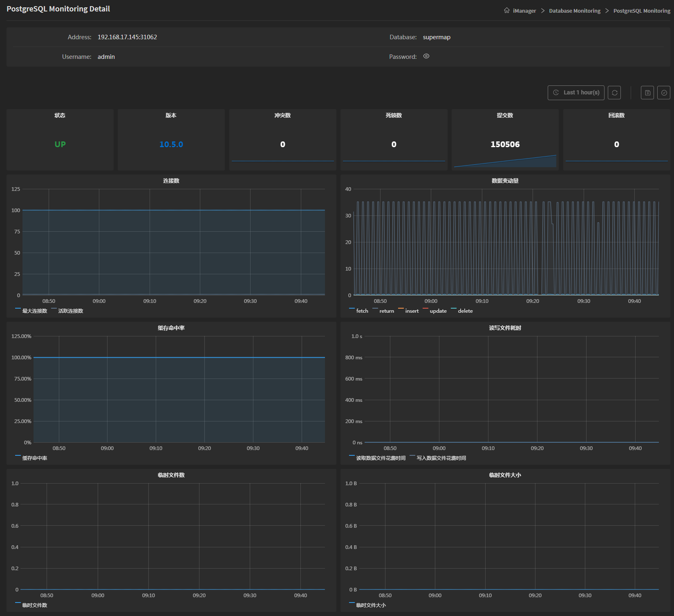This screenshot has width=674, height=616.
Task: Toggle the insert series in the legend
Action: (x=409, y=311)
